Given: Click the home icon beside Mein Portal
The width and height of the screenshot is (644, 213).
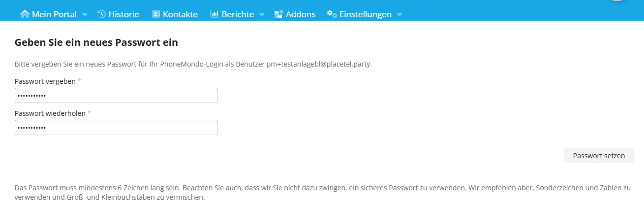Looking at the screenshot, I should coord(25,14).
